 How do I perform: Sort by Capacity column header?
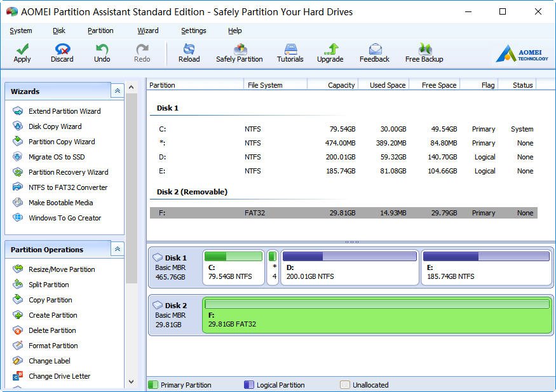(333, 85)
